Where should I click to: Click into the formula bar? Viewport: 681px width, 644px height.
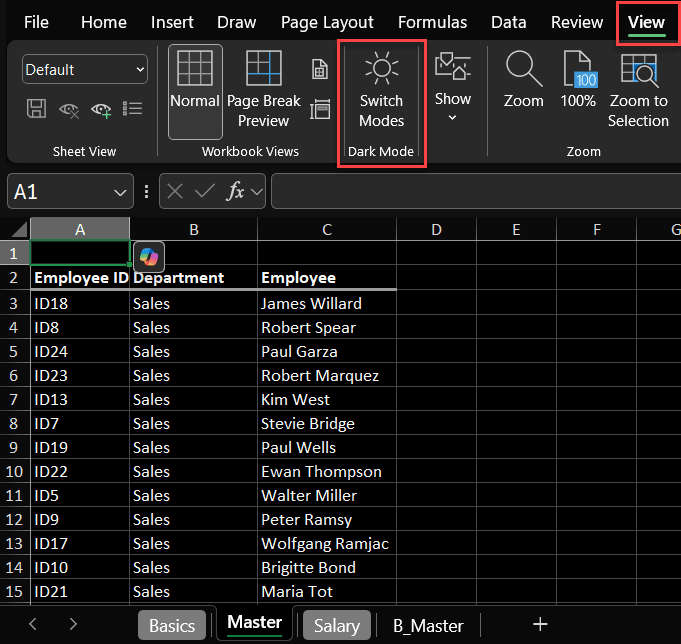476,191
